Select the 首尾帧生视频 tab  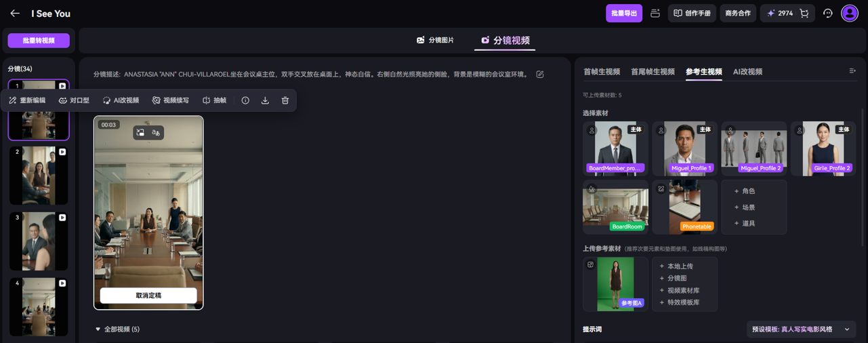[653, 72]
